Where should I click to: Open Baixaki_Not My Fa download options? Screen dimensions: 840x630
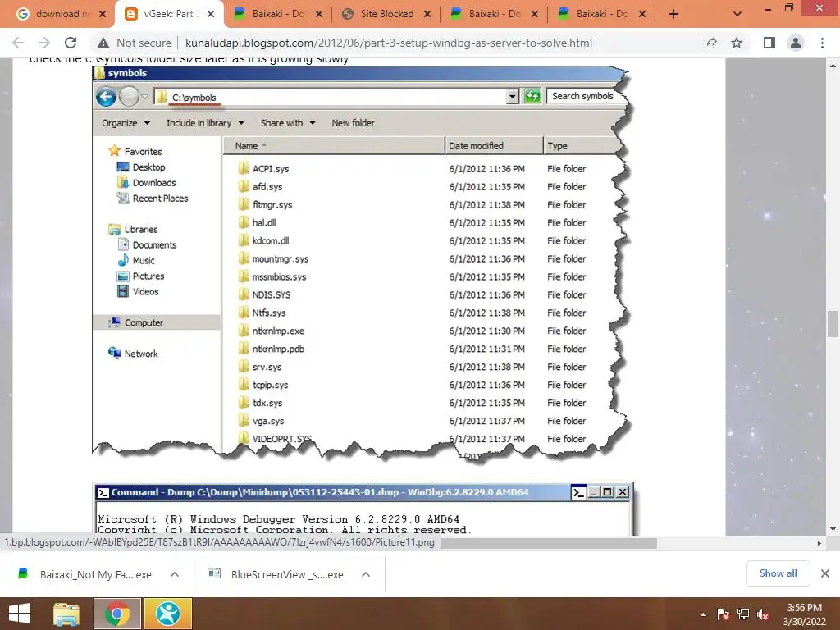(175, 574)
